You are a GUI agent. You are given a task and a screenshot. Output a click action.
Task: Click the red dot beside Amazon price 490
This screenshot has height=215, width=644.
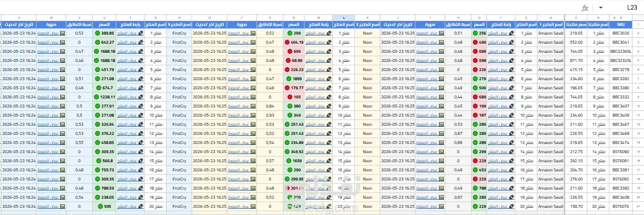[x=475, y=42]
